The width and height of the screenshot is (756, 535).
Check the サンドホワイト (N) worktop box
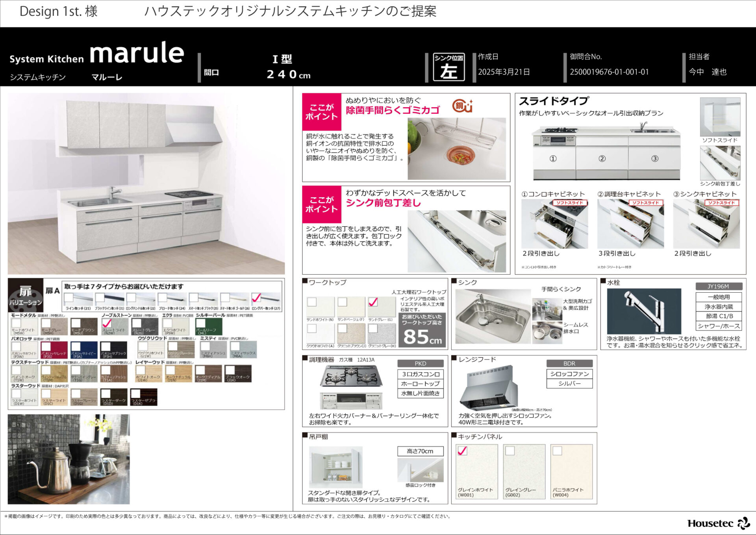[312, 302]
